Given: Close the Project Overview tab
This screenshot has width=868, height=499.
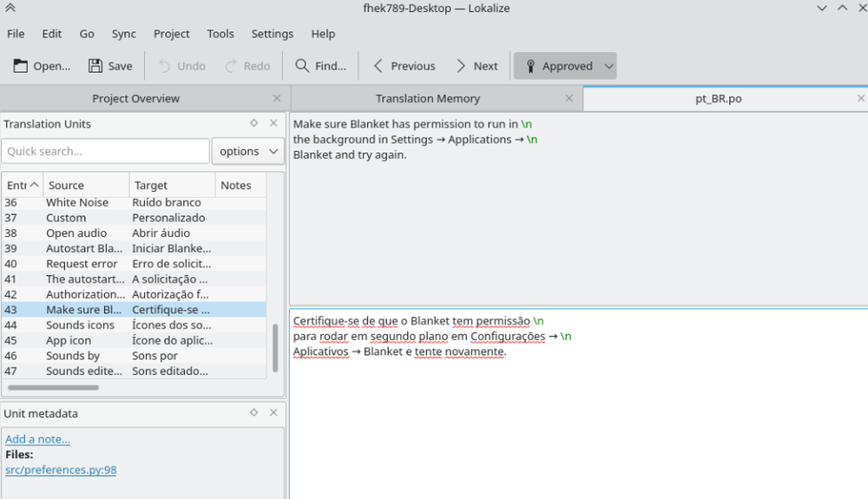Looking at the screenshot, I should [277, 98].
